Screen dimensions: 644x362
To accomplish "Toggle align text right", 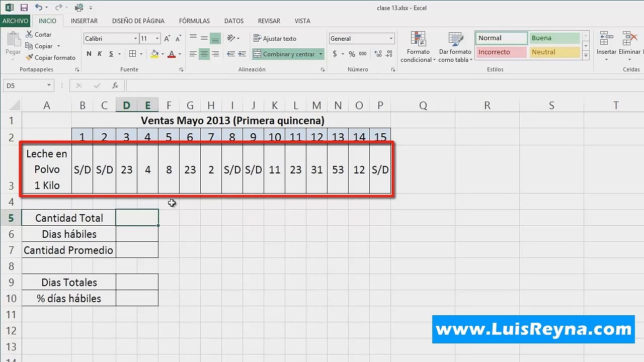I will click(x=215, y=54).
